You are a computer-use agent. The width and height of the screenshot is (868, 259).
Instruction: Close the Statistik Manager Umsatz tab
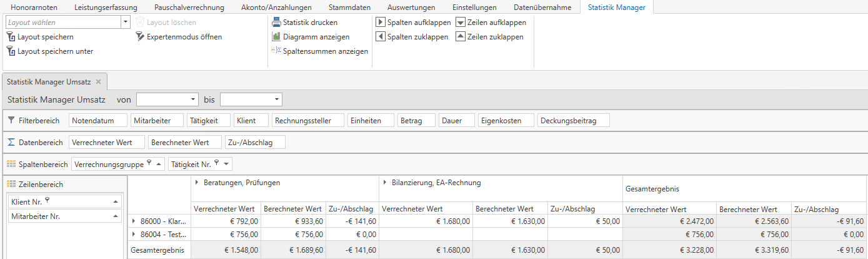click(x=98, y=82)
